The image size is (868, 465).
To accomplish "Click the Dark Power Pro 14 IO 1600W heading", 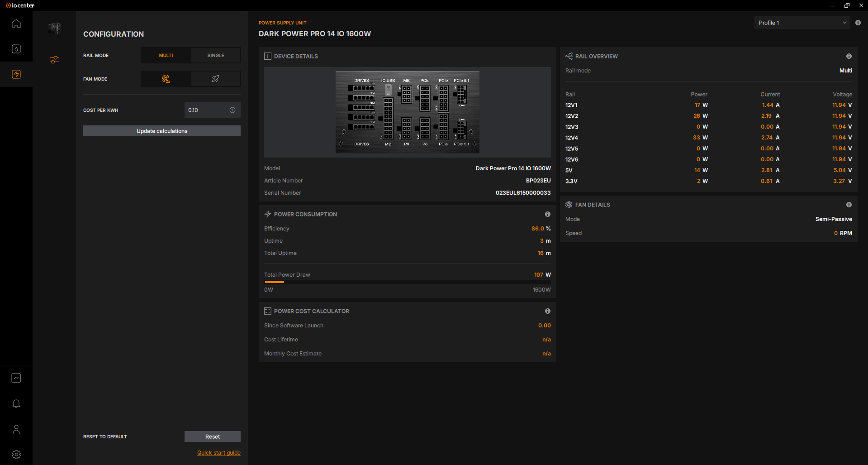I will 315,34.
